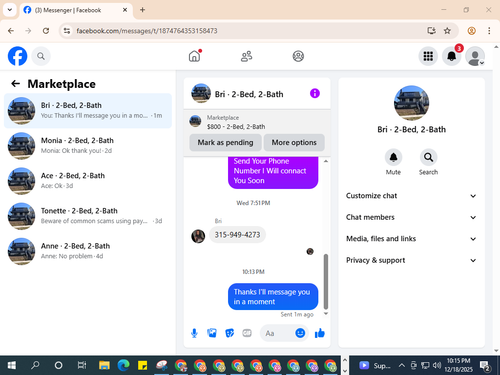The height and width of the screenshot is (375, 500).
Task: Search in conversation with magnifier icon
Action: [428, 157]
